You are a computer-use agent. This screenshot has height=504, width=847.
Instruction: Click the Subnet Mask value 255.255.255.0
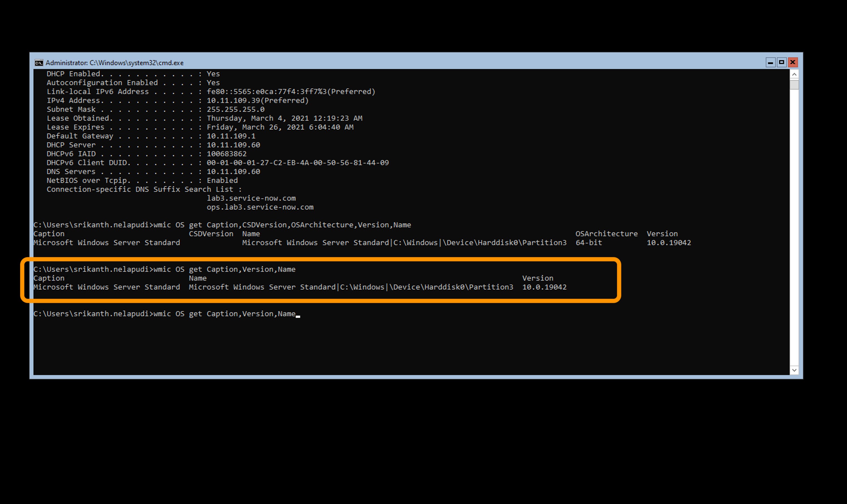pyautogui.click(x=235, y=109)
